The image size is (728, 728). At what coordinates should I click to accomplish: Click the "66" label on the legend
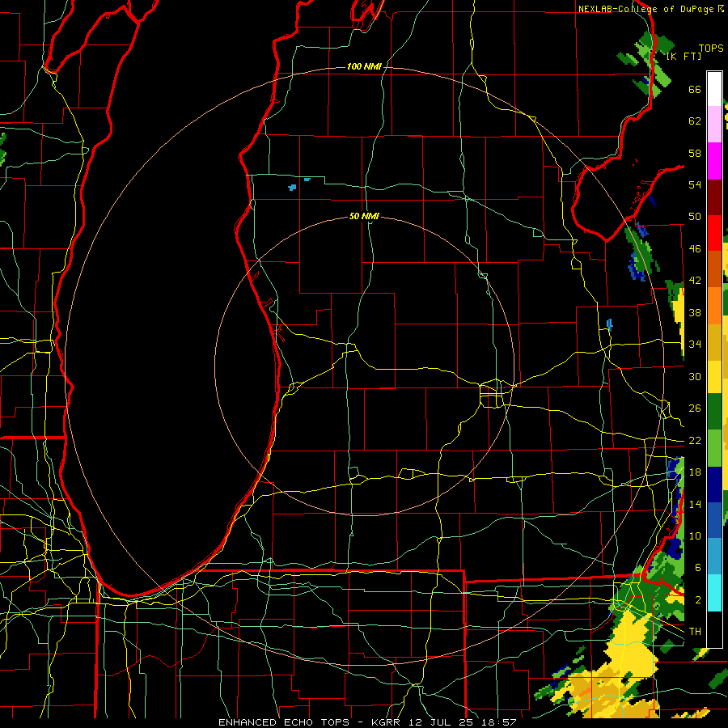click(695, 89)
